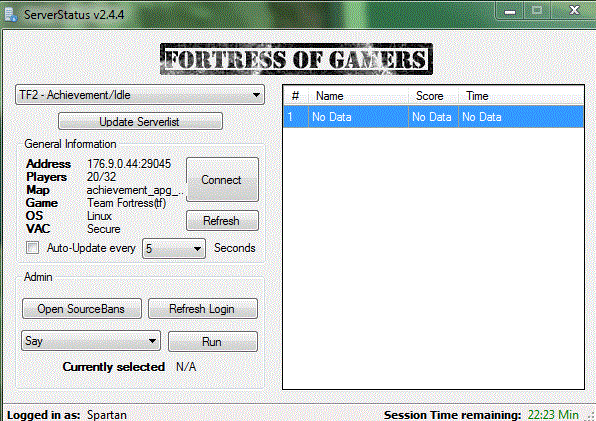596x421 pixels.
Task: Click the Update Serverlist button
Action: tap(140, 122)
